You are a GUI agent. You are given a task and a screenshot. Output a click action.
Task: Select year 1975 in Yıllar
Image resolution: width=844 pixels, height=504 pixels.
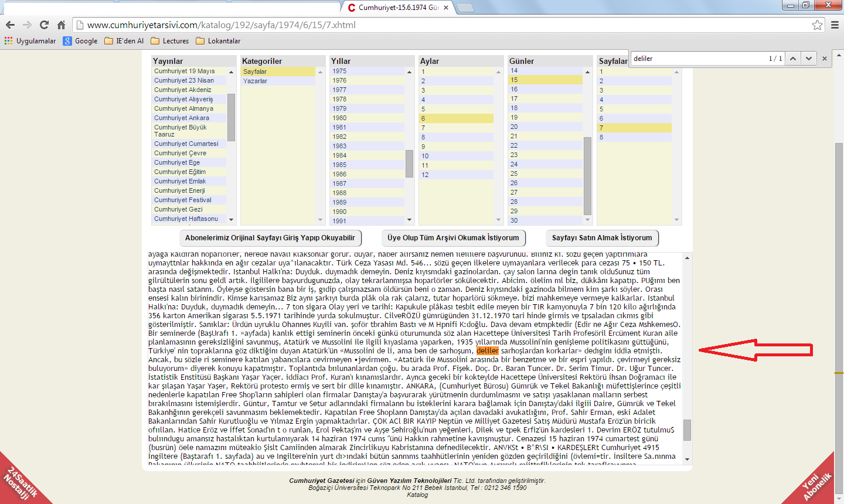point(367,71)
